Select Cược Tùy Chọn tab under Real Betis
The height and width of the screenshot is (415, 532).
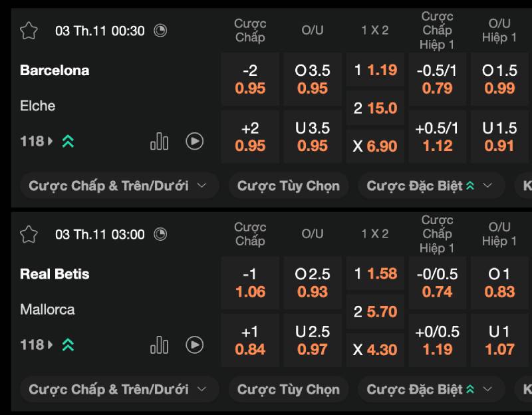[288, 389]
